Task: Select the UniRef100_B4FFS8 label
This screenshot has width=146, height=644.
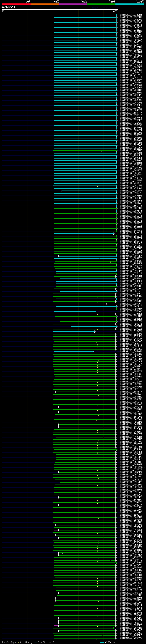Action: click(x=131, y=231)
